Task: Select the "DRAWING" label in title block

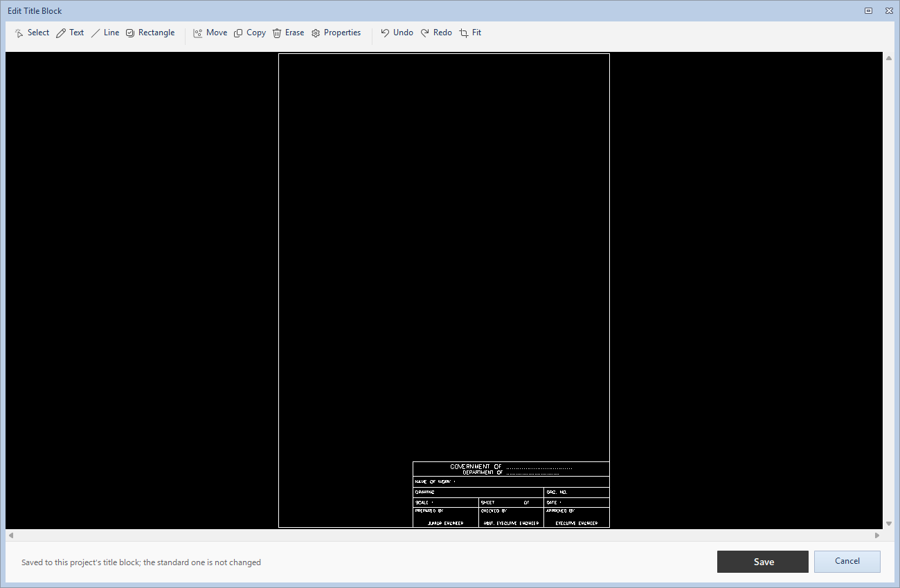Action: [424, 492]
